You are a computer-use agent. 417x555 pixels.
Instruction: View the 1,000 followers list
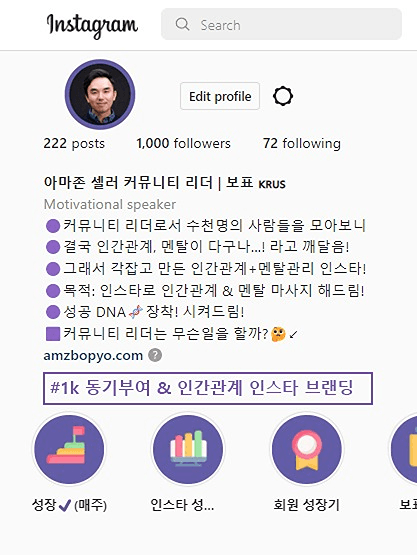[183, 143]
